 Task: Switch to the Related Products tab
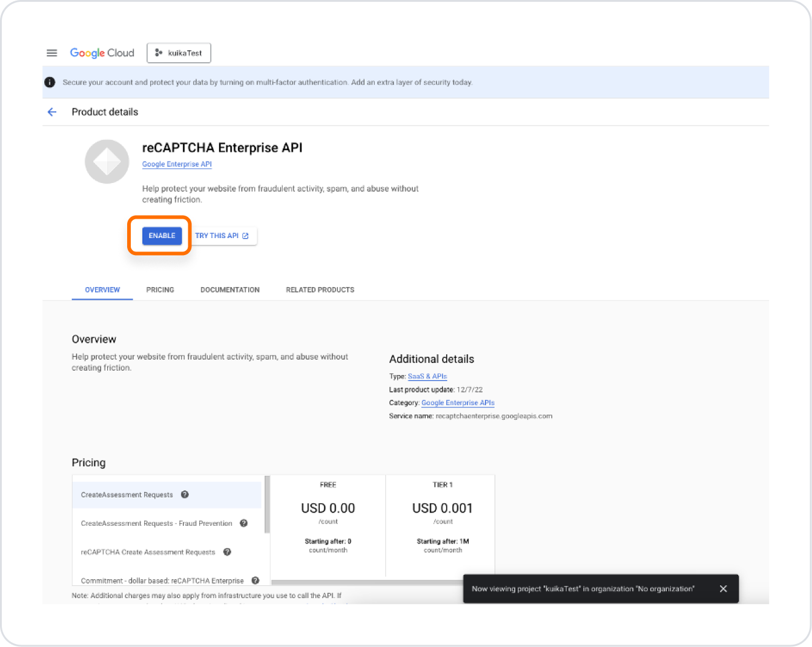pyautogui.click(x=320, y=290)
